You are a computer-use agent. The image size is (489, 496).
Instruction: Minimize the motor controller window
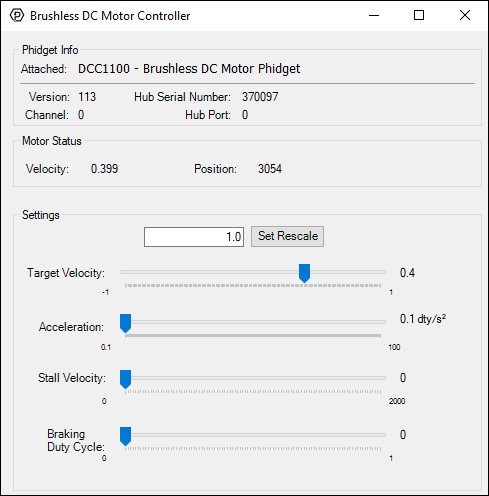click(x=374, y=15)
